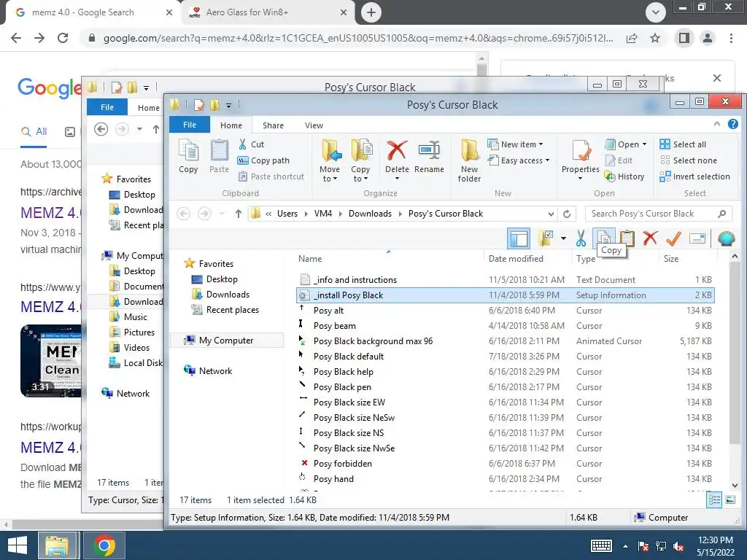Select My Computer in front navigation pane
The image size is (747, 560).
click(226, 341)
